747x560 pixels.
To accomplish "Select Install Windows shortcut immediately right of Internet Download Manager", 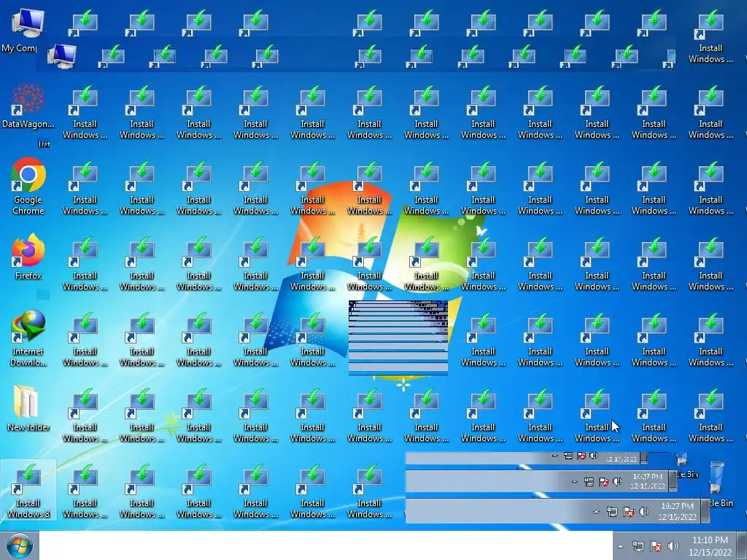I will click(x=85, y=340).
